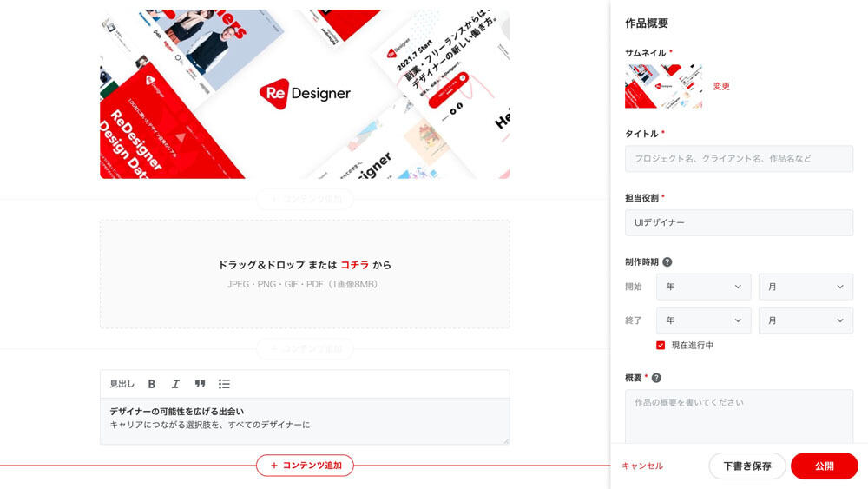
Task: Click the faded コンテンツ追加 button below the cover image
Action: tap(305, 199)
